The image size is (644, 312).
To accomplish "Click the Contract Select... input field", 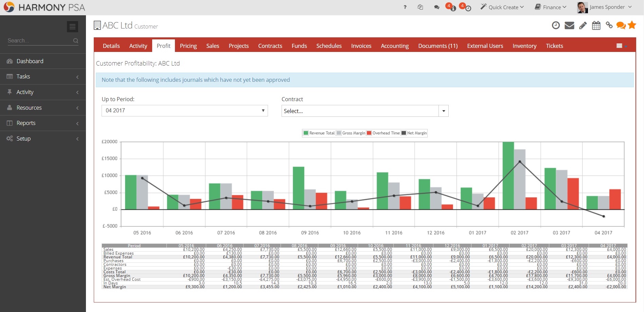I will coord(360,111).
